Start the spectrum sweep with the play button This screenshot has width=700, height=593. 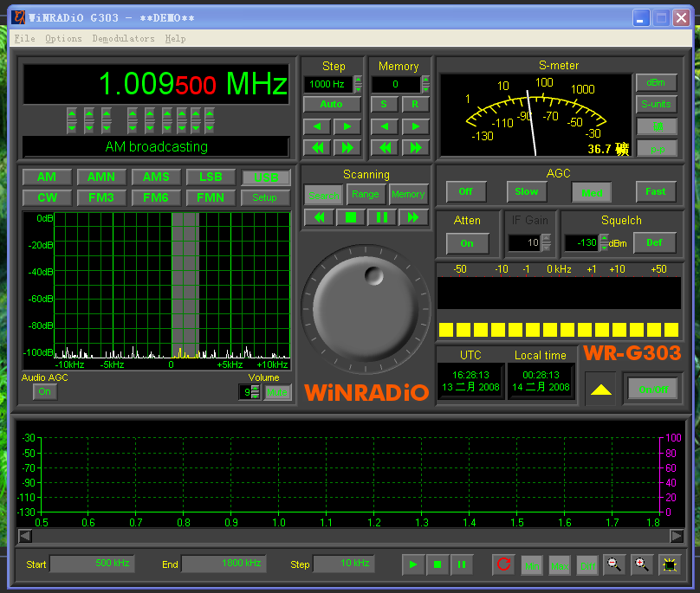point(413,565)
